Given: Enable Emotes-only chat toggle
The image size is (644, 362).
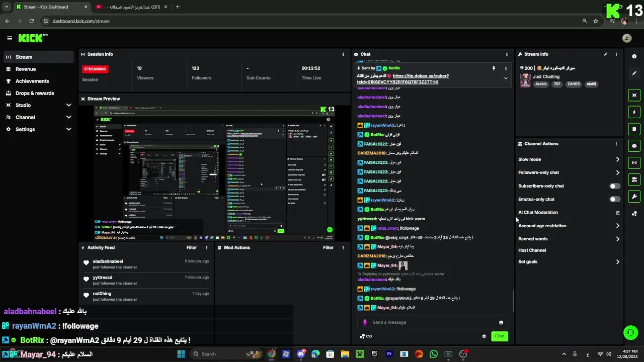Looking at the screenshot, I should 615,199.
